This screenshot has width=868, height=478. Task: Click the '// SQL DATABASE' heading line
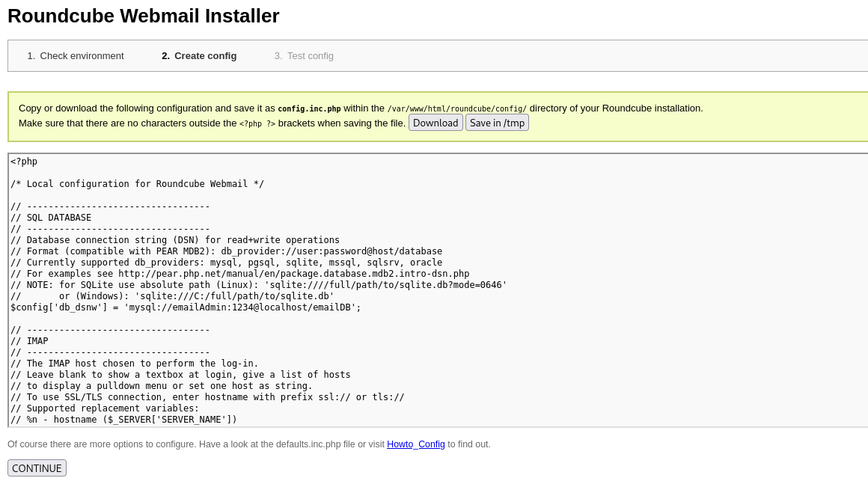[51, 218]
